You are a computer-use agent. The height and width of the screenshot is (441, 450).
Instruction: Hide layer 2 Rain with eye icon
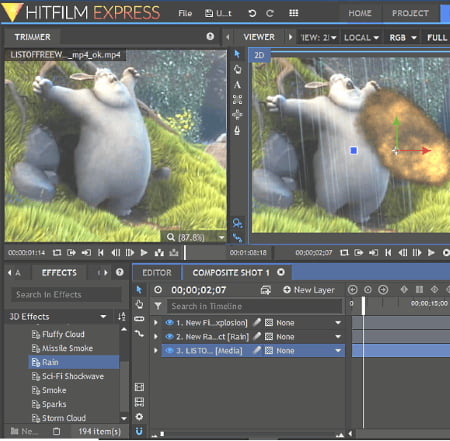point(169,336)
